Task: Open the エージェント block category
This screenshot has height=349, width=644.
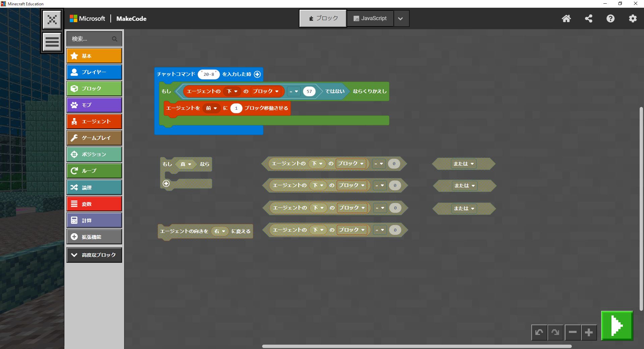Action: [94, 121]
